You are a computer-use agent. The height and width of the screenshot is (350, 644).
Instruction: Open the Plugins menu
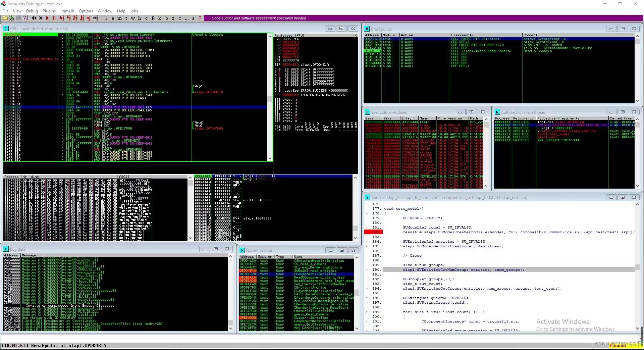pyautogui.click(x=49, y=11)
